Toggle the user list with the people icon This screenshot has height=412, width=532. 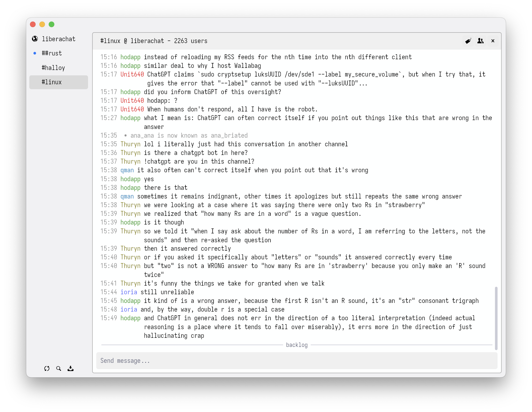tap(480, 41)
